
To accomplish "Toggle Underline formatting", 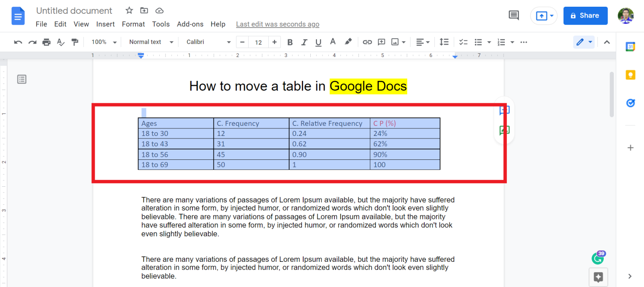I will 318,42.
